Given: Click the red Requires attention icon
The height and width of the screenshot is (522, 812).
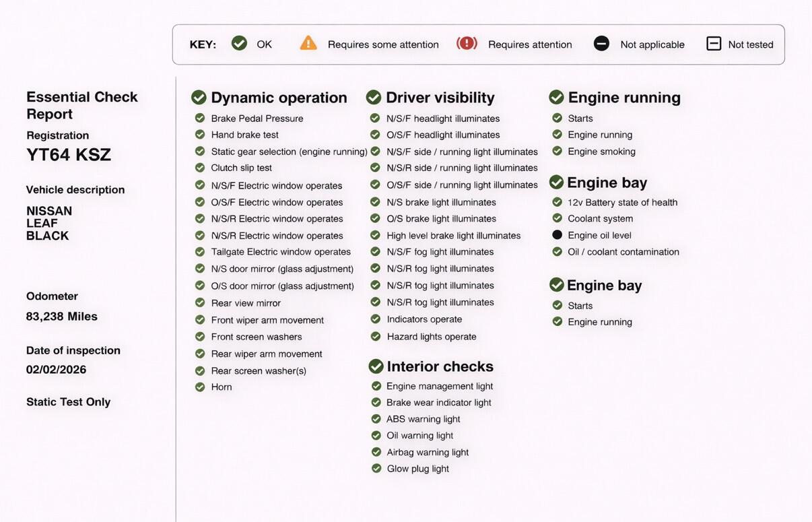Looking at the screenshot, I should (467, 44).
